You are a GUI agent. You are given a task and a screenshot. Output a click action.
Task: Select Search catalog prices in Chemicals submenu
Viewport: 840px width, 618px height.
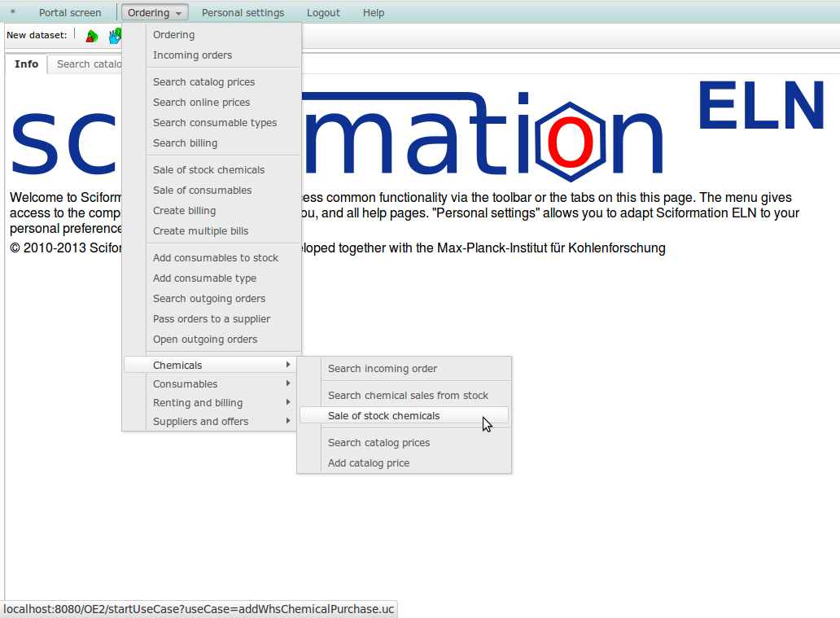pyautogui.click(x=405, y=443)
